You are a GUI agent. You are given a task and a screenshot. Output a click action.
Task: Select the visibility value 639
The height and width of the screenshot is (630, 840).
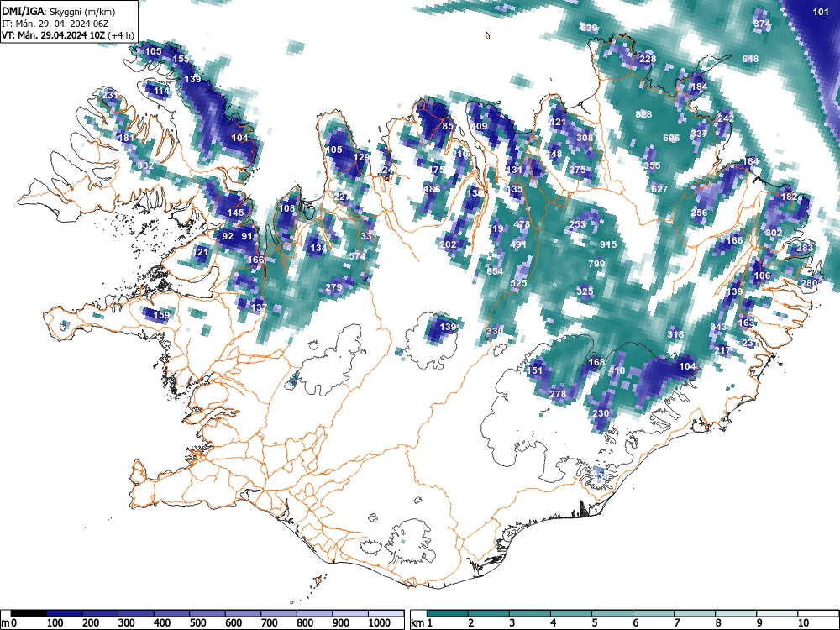(x=589, y=28)
